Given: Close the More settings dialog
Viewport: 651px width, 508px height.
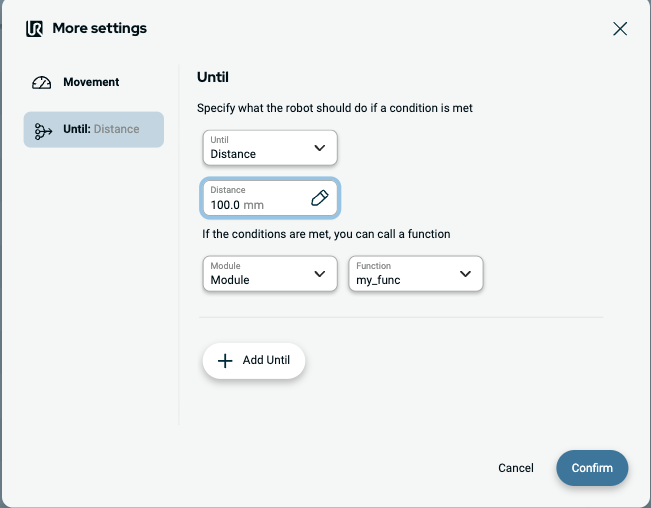Looking at the screenshot, I should pyautogui.click(x=620, y=28).
